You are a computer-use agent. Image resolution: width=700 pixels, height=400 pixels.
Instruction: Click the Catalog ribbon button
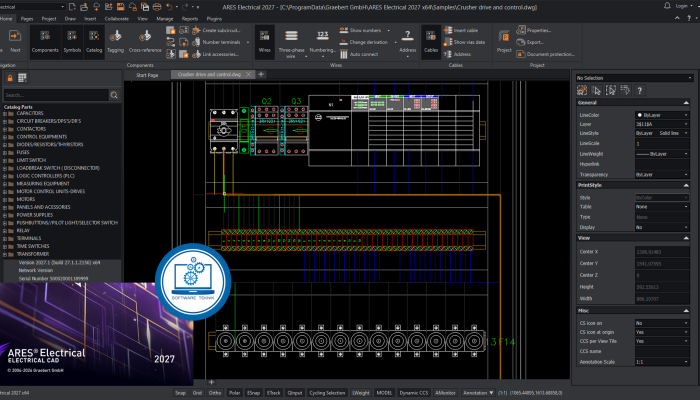(x=94, y=42)
